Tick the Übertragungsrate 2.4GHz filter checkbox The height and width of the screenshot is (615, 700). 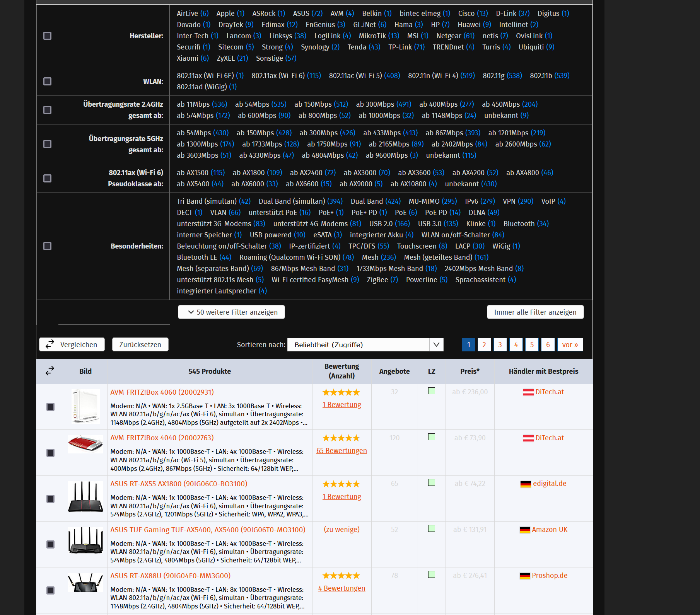point(47,110)
